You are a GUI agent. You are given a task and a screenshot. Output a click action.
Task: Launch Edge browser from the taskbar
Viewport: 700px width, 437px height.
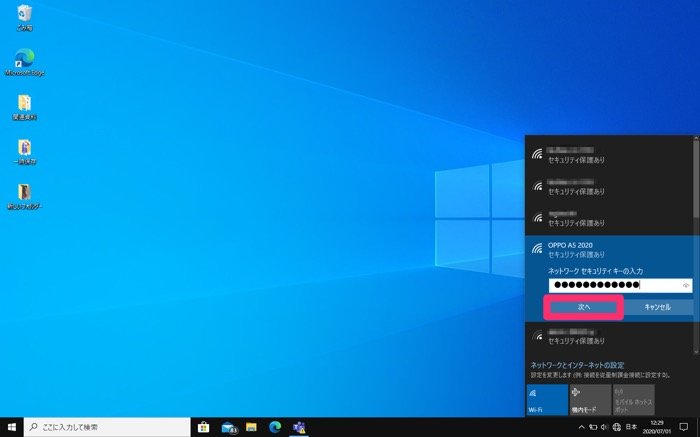coord(275,427)
